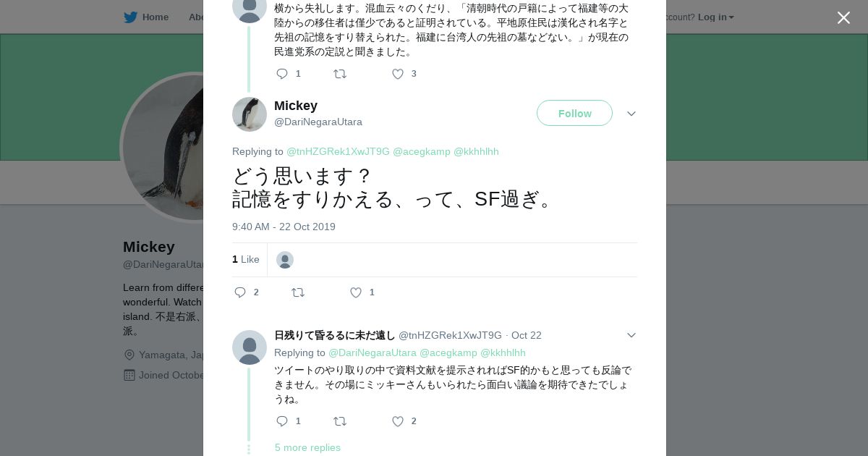Image resolution: width=868 pixels, height=456 pixels.
Task: Click the reply icon under Mickey's tweet
Action: pyautogui.click(x=241, y=292)
